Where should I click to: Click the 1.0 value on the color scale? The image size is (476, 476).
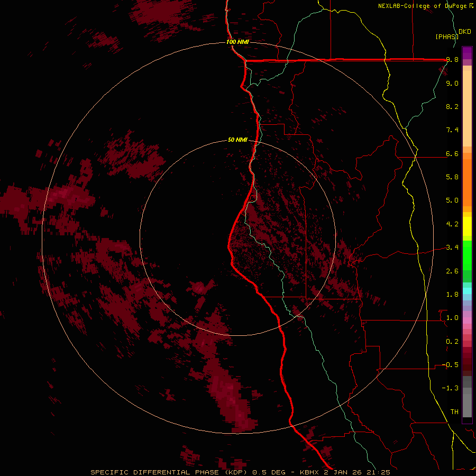[x=452, y=317]
